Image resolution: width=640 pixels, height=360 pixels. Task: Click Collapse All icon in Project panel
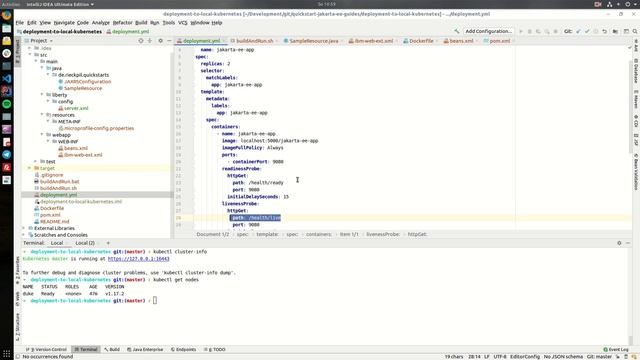pos(150,40)
